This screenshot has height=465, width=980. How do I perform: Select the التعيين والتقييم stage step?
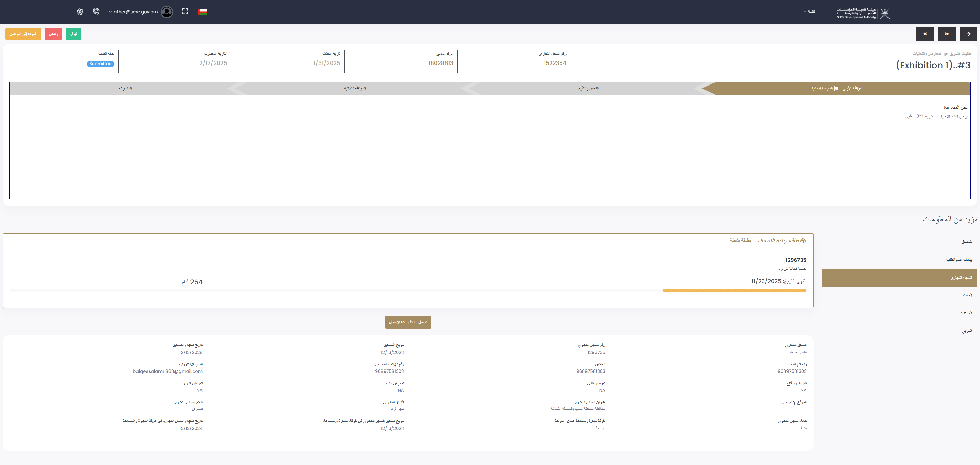tap(588, 88)
